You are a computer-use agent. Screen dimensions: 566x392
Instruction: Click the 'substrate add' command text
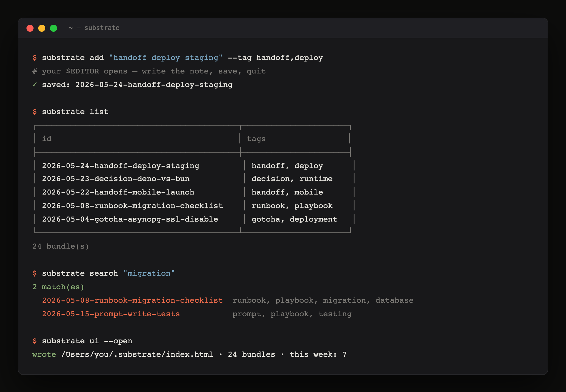(73, 58)
